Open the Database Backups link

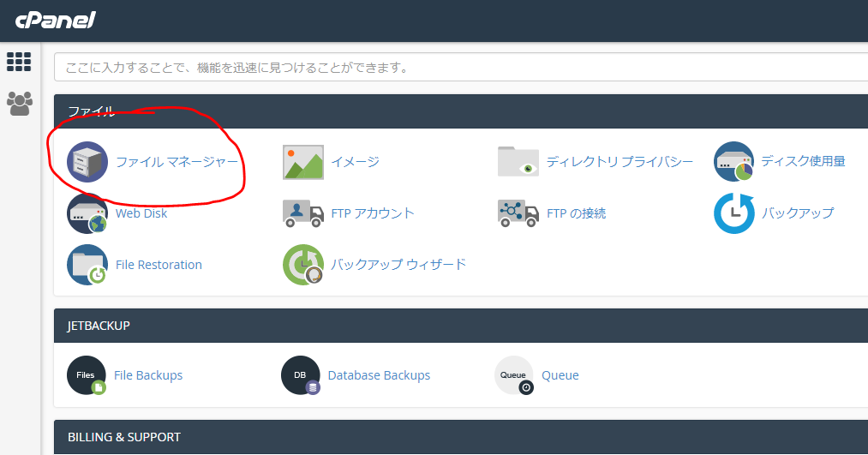tap(380, 375)
